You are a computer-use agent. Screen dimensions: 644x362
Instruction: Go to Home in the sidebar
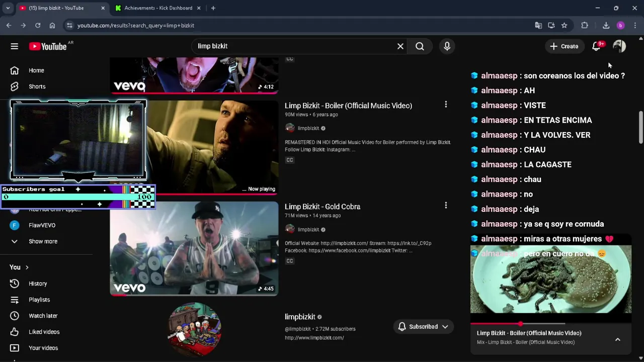coord(36,70)
